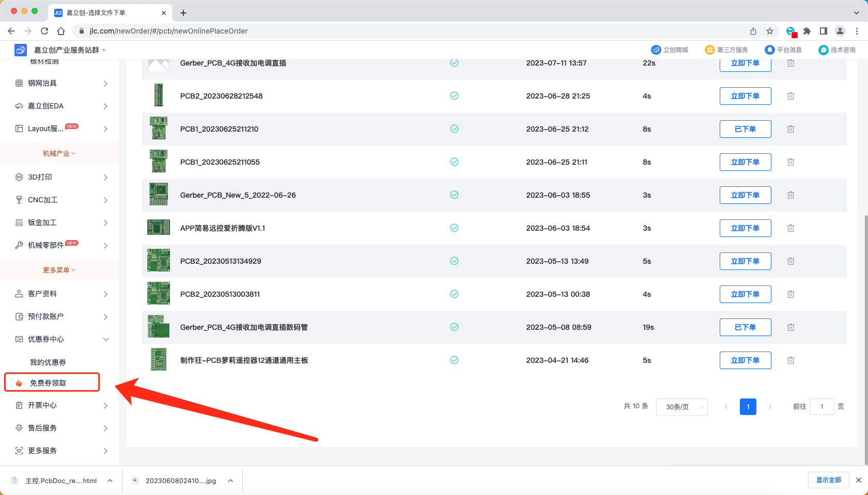Delete 制作狂-PCB萝莉遥控器12通道通用主板 file

coord(791,360)
